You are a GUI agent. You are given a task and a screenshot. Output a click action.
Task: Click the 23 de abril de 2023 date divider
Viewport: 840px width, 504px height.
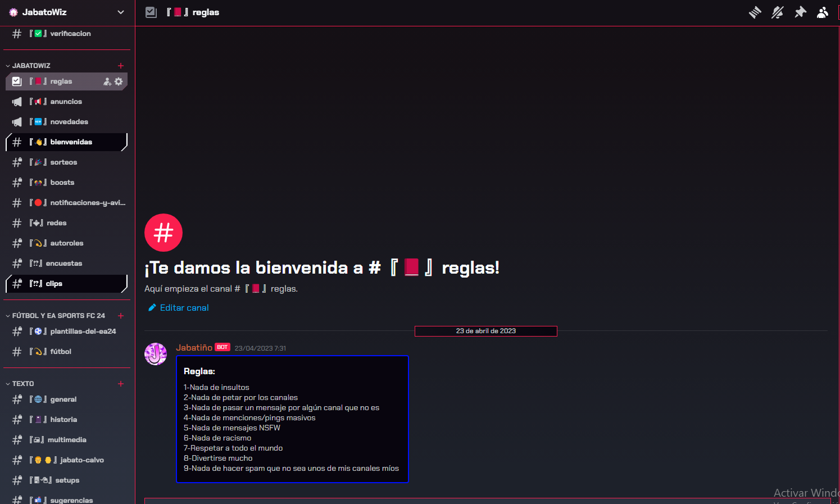(485, 331)
